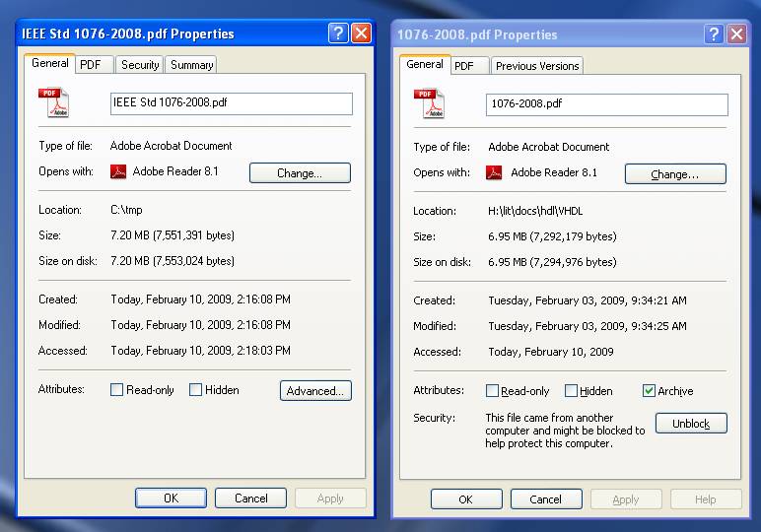Click Adobe Reader 8.1 icon in the H:\lit\docs dialog

(495, 173)
